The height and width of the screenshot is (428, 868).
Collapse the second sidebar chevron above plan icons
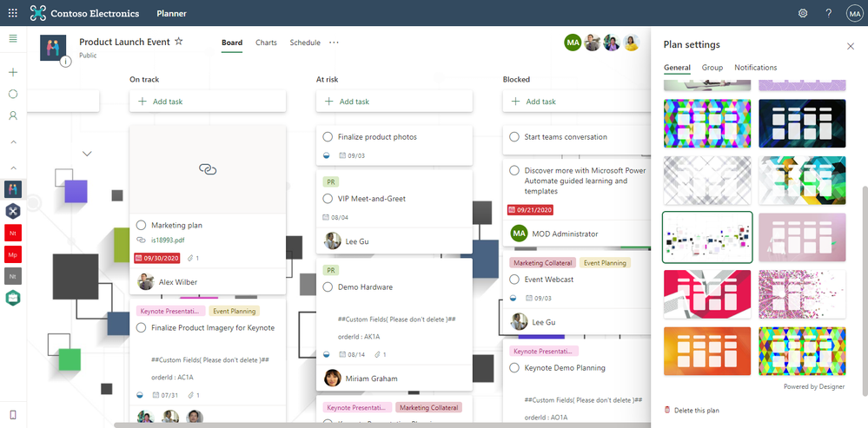click(x=13, y=168)
